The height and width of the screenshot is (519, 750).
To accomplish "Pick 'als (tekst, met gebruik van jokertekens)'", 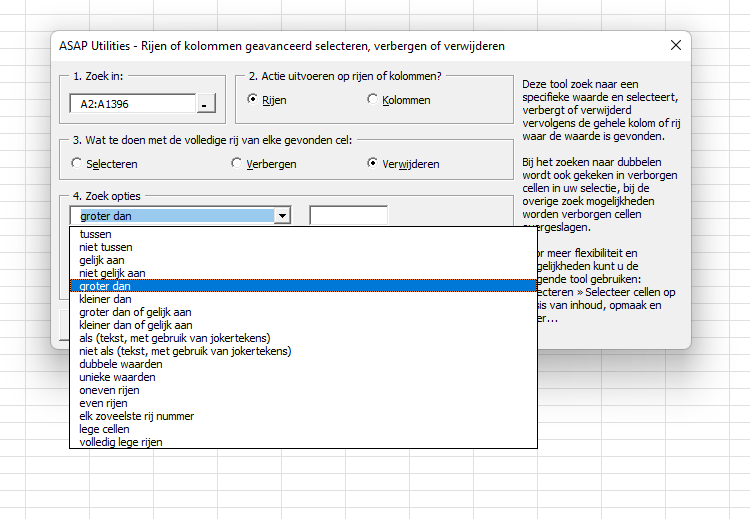I will pyautogui.click(x=303, y=338).
